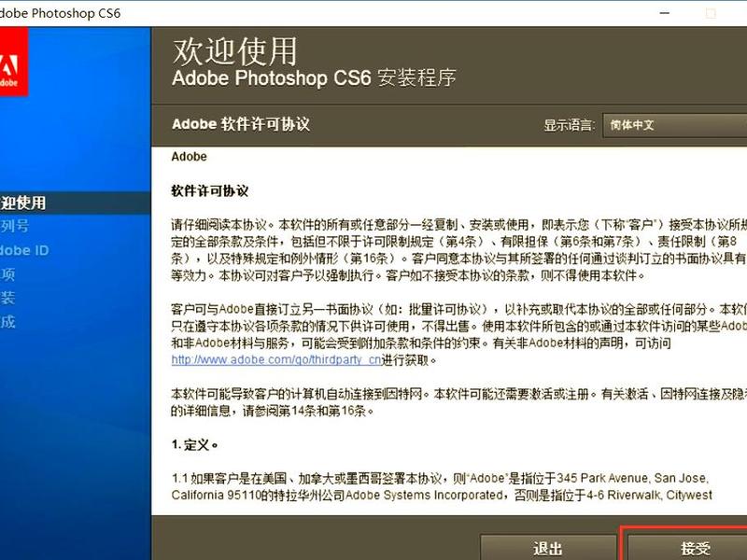
Task: Click the Adobe logo icon
Action: 13,62
